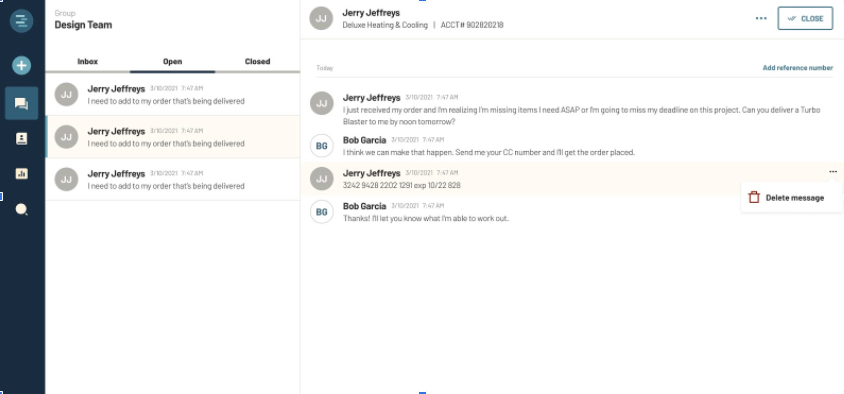The height and width of the screenshot is (394, 844).
Task: Open the reports chart sidebar icon
Action: [x=22, y=173]
